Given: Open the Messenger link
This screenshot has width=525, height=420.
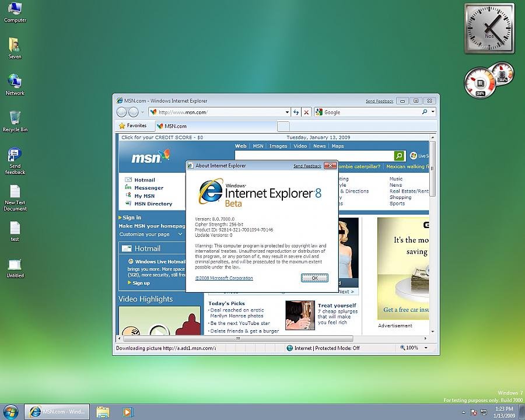Looking at the screenshot, I should coord(149,188).
